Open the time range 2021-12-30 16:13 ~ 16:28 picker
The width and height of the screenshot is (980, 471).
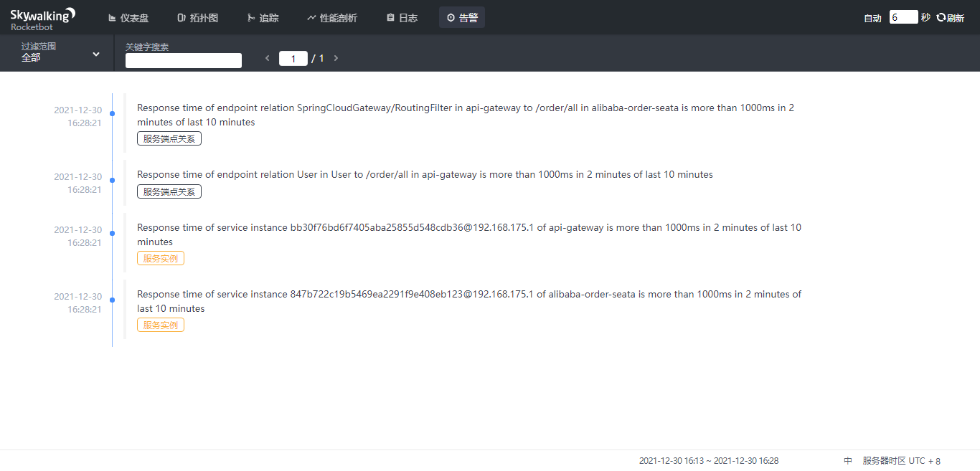tap(709, 461)
